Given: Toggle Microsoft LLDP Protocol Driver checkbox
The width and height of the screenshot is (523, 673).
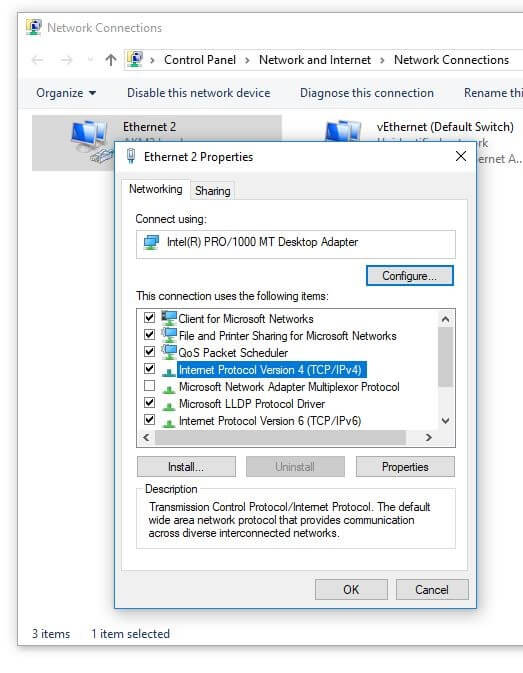Looking at the screenshot, I should click(x=149, y=403).
